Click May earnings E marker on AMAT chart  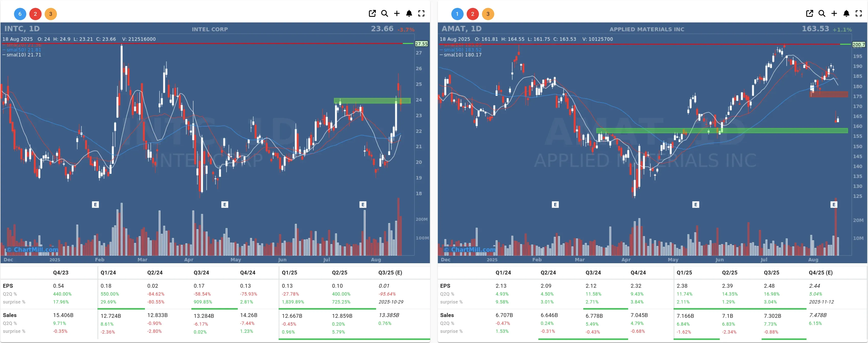tap(696, 204)
